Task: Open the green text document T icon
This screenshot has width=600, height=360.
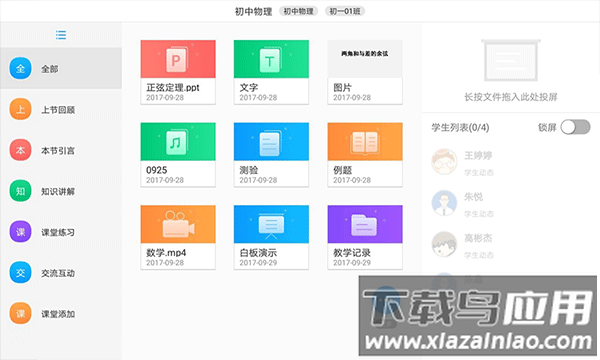Action: (271, 59)
